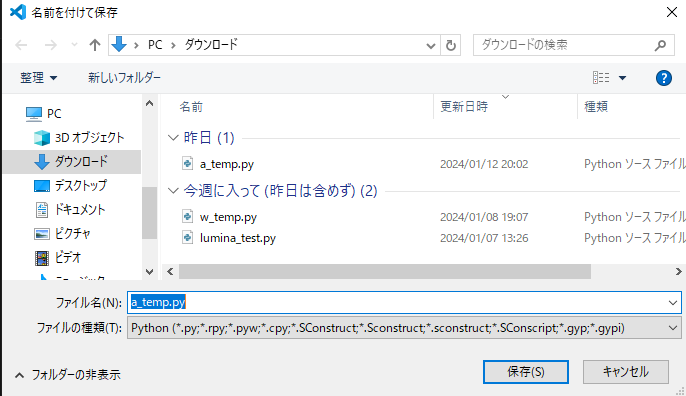Viewport: 686px width, 396px height.
Task: Select ダウンロード in navigation pane
Action: (71, 161)
